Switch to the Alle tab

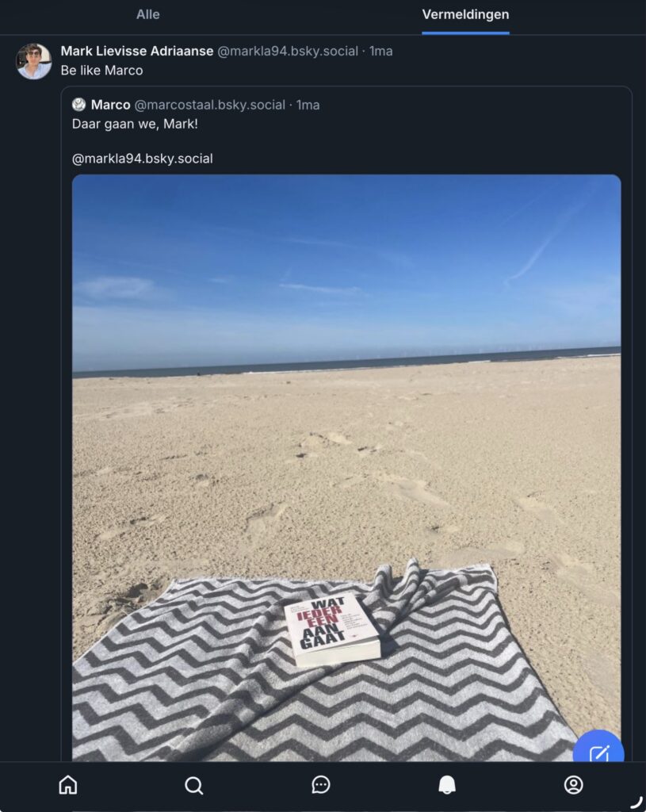coord(147,14)
